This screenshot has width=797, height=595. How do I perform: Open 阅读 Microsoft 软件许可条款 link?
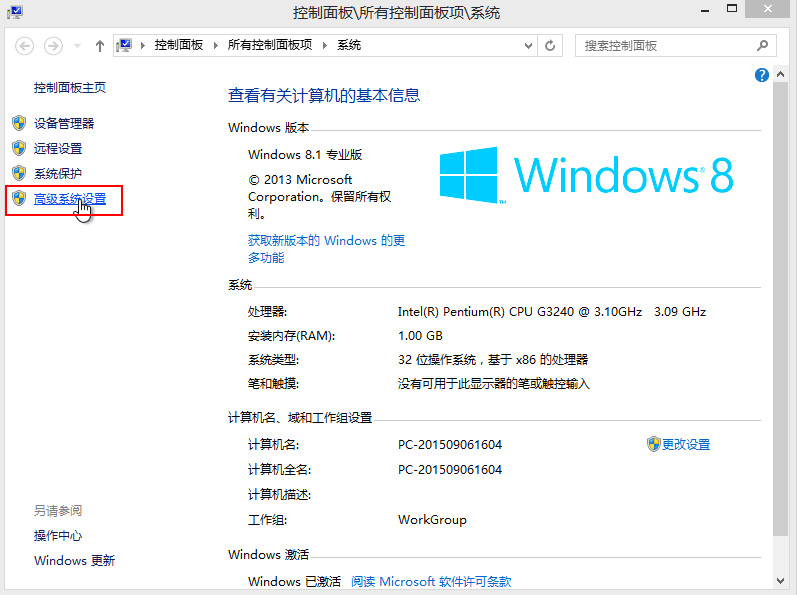(x=431, y=581)
